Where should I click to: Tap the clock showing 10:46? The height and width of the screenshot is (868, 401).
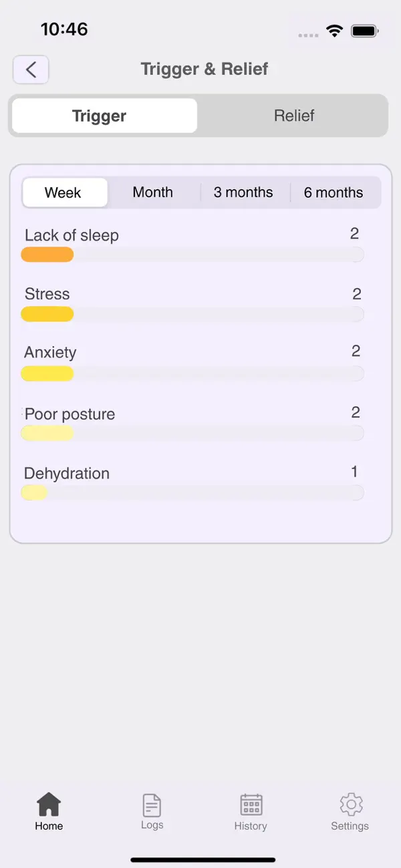click(64, 29)
